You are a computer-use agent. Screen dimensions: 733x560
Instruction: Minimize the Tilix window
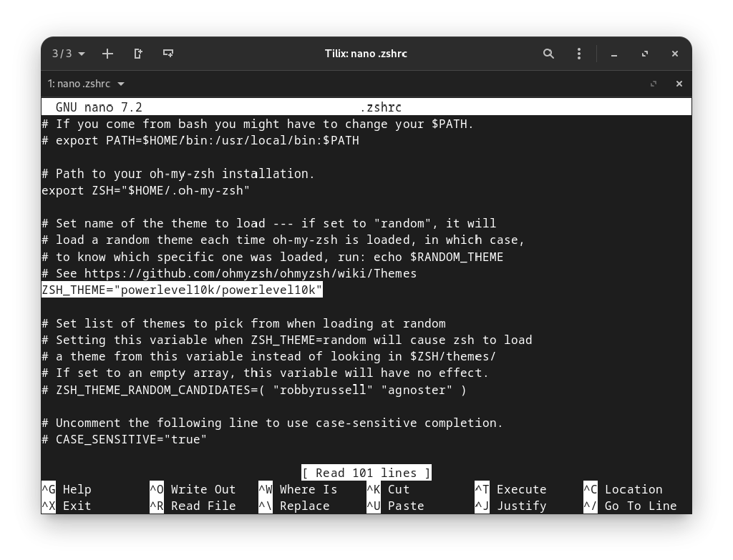tap(614, 54)
